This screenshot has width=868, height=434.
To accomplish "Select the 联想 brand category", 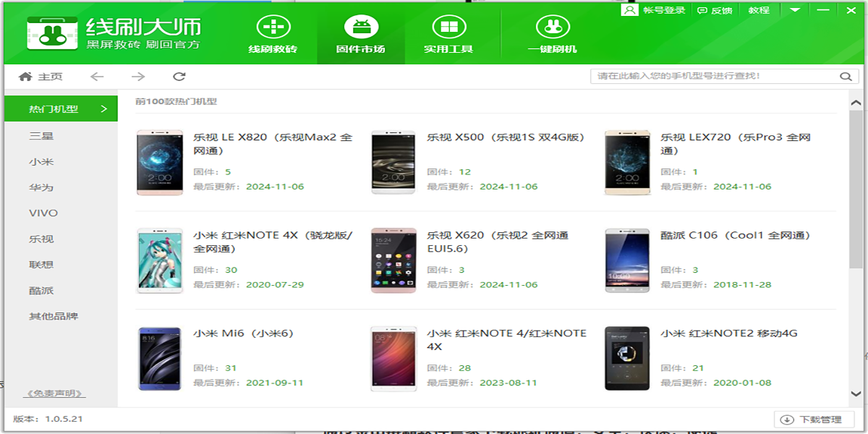I will (41, 265).
